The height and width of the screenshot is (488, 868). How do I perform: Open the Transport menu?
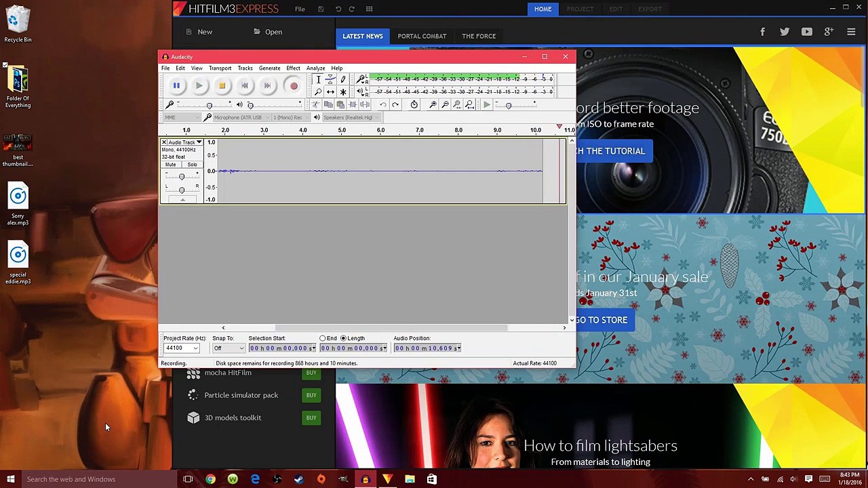pyautogui.click(x=220, y=68)
